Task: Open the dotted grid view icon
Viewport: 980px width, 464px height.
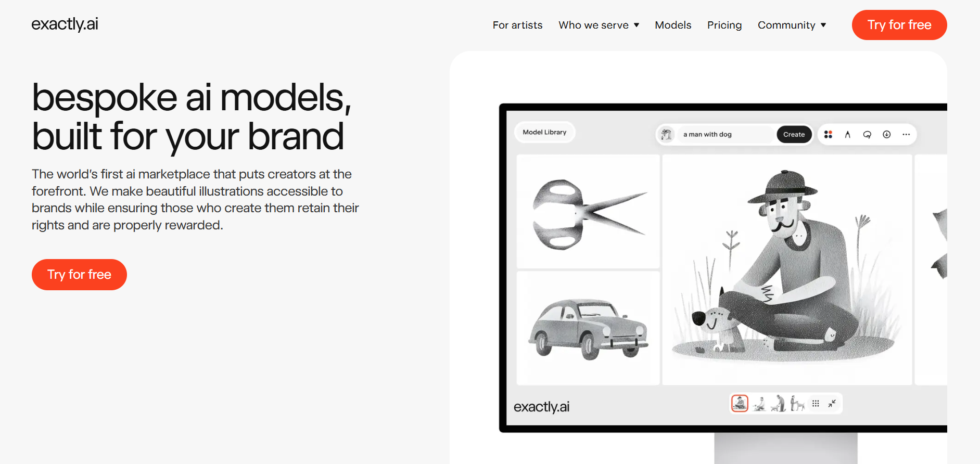Action: [816, 403]
